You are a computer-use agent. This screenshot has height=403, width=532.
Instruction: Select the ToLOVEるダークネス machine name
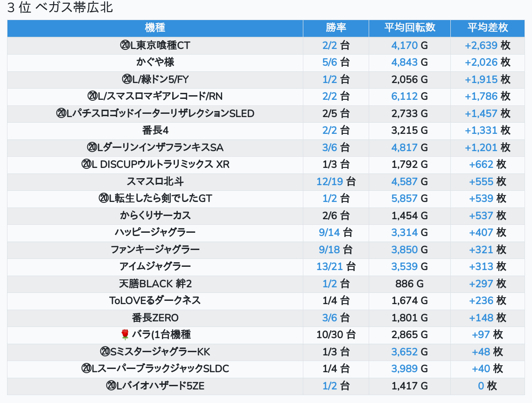point(155,300)
